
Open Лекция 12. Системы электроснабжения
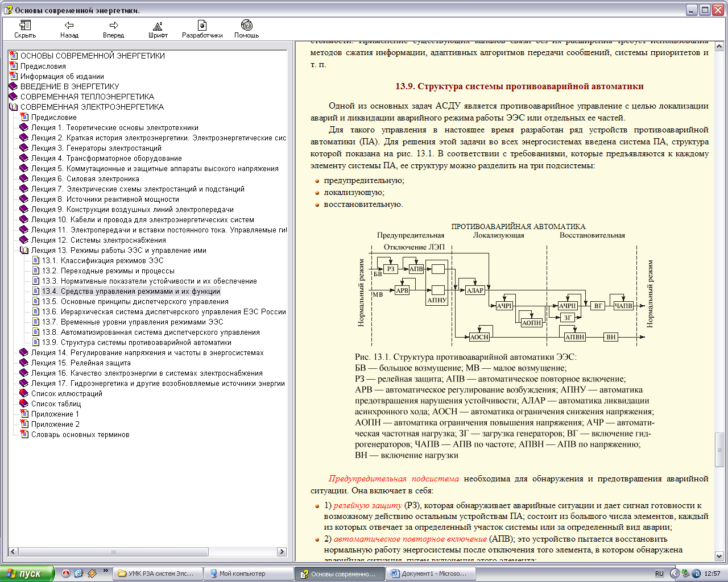coord(98,240)
